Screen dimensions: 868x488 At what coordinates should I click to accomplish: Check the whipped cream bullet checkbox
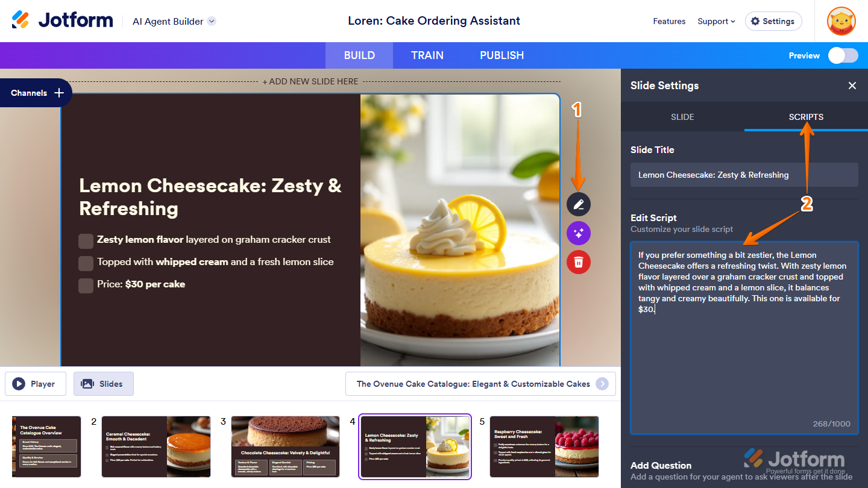coord(86,263)
